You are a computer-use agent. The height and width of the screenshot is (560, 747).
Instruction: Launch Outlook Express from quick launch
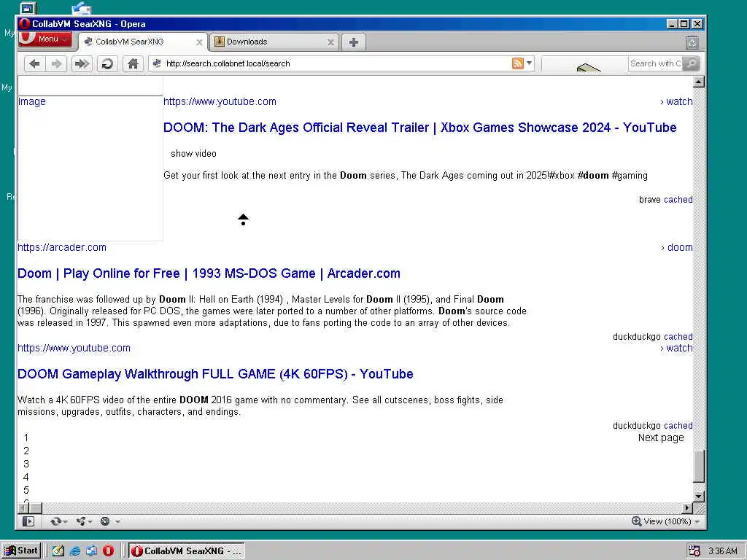click(91, 551)
